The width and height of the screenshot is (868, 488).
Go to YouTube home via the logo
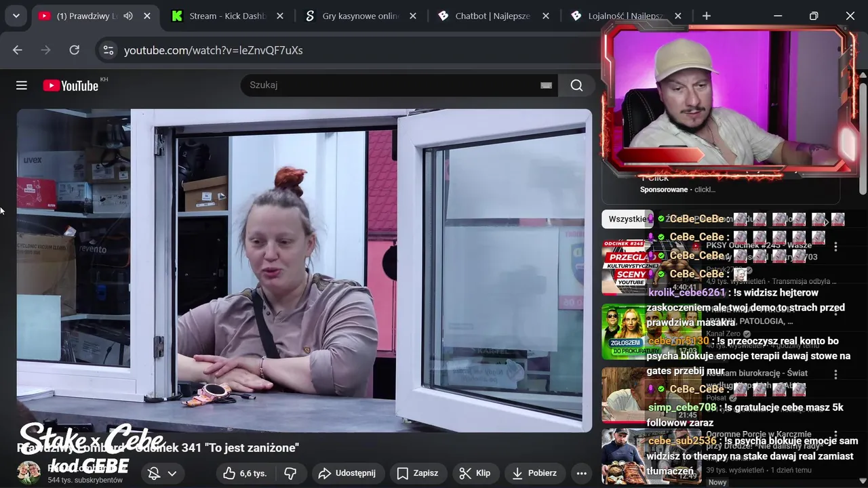pyautogui.click(x=71, y=85)
